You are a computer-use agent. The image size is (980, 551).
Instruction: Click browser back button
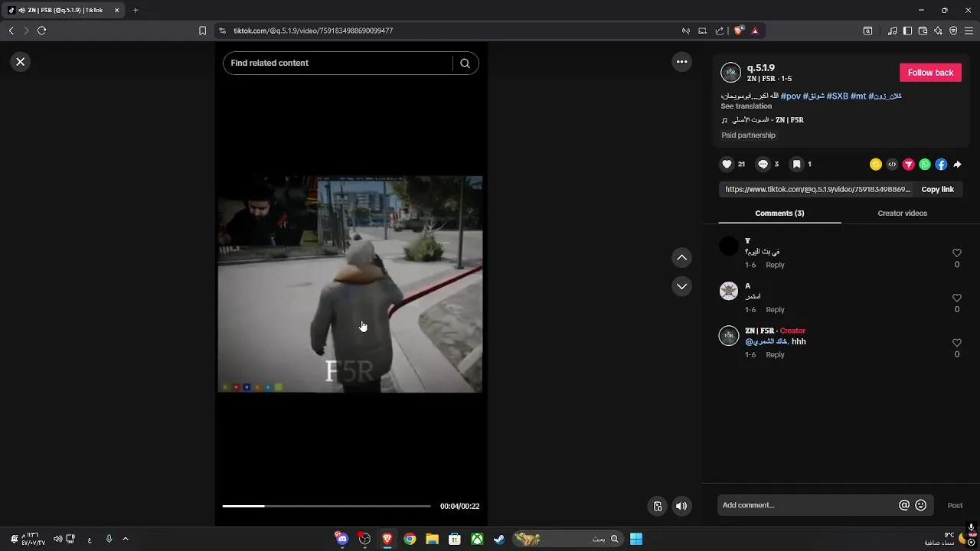pos(11,31)
